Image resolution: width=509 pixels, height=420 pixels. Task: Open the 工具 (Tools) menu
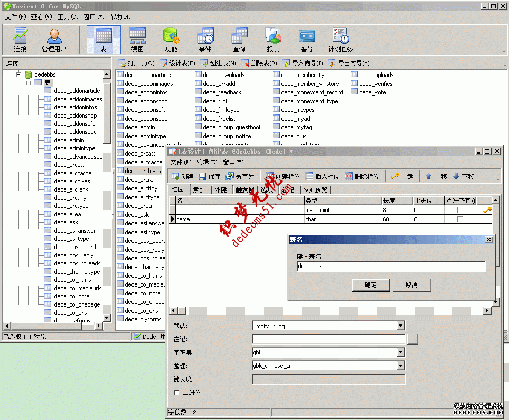pyautogui.click(x=67, y=17)
